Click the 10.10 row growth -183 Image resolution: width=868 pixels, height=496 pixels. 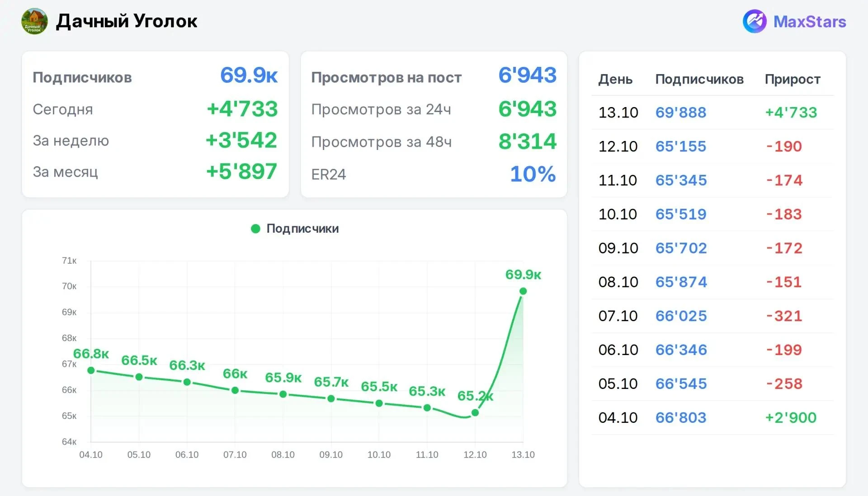[784, 214]
